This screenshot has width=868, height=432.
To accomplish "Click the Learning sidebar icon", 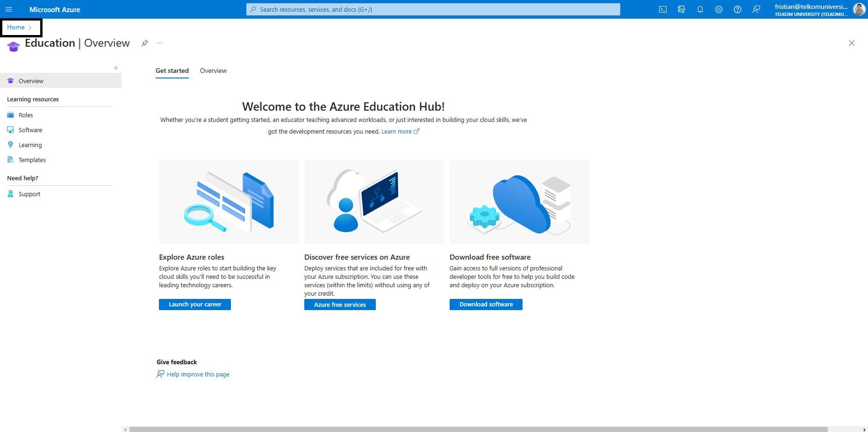I will pos(10,145).
